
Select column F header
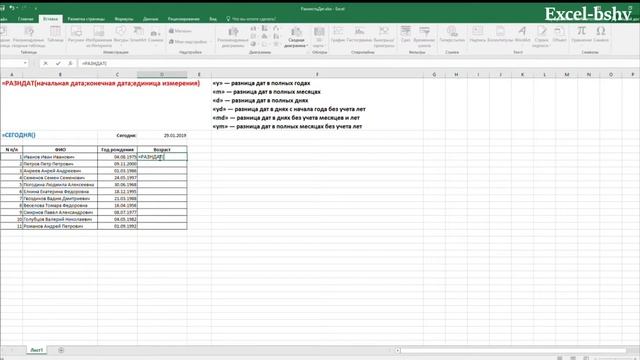click(x=317, y=74)
